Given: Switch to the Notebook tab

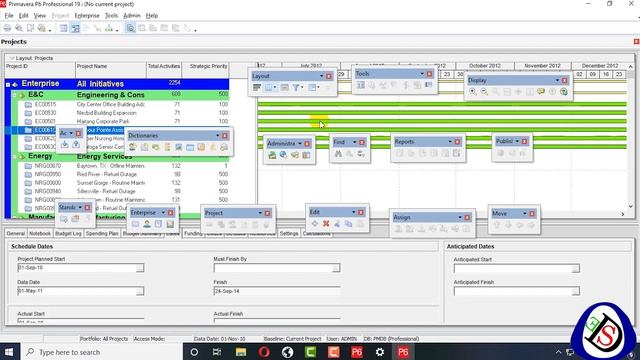Looking at the screenshot, I should point(40,233).
